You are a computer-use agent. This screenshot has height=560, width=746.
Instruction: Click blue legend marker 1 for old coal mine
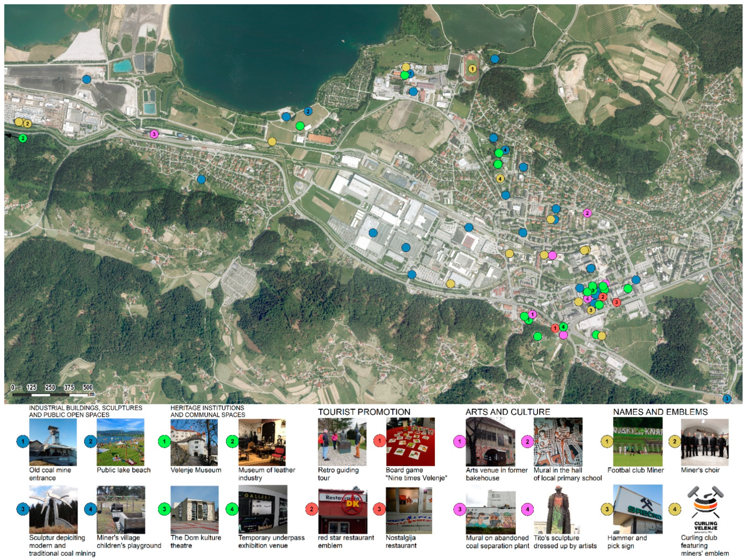[x=23, y=441]
